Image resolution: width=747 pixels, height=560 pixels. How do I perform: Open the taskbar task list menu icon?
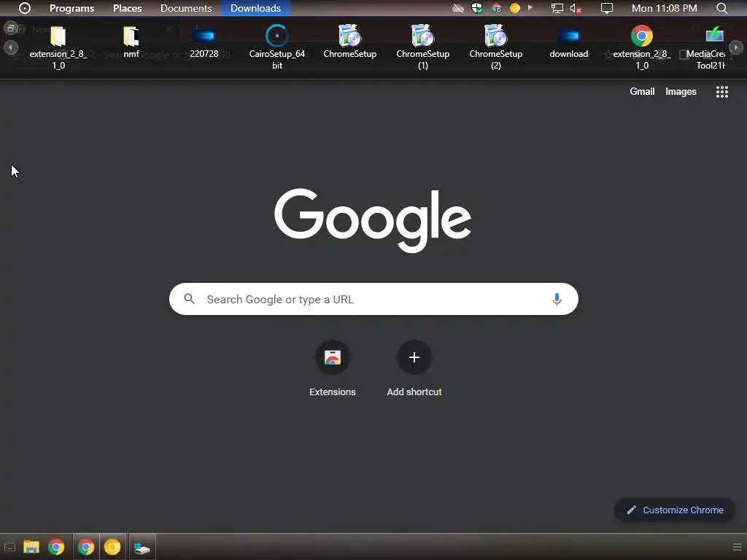[737, 547]
